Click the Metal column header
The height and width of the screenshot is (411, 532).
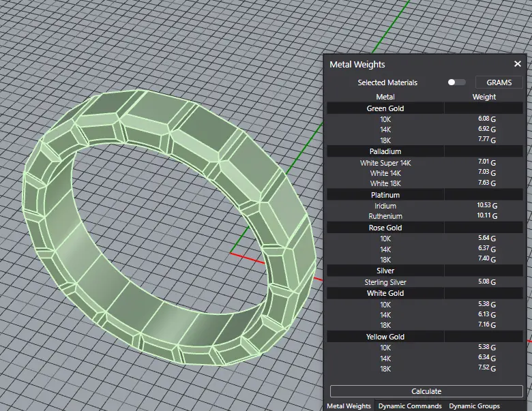[385, 97]
